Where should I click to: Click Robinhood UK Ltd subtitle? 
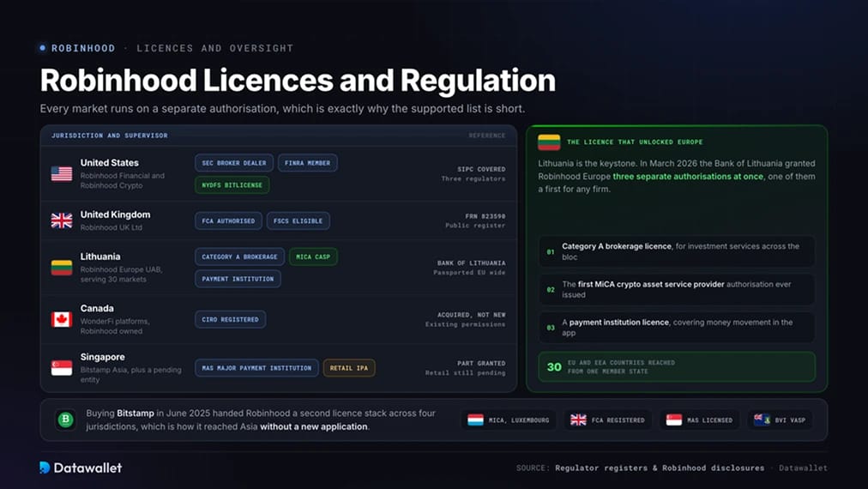(x=112, y=227)
